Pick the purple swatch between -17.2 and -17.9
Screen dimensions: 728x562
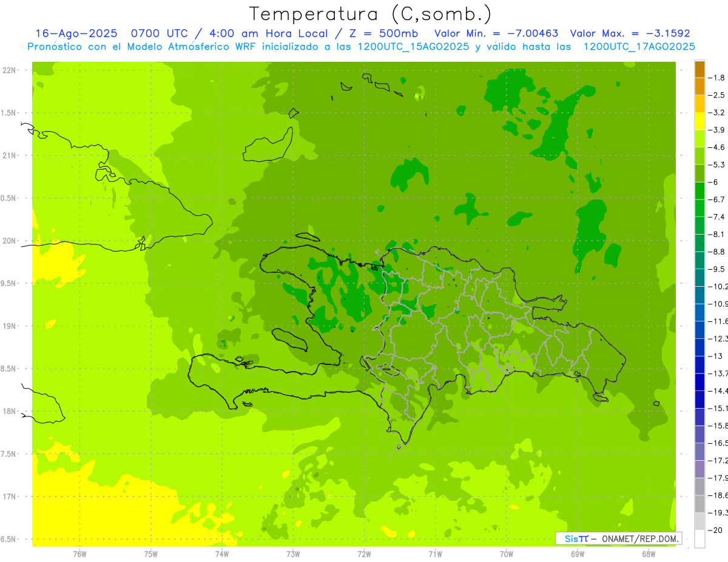point(699,469)
